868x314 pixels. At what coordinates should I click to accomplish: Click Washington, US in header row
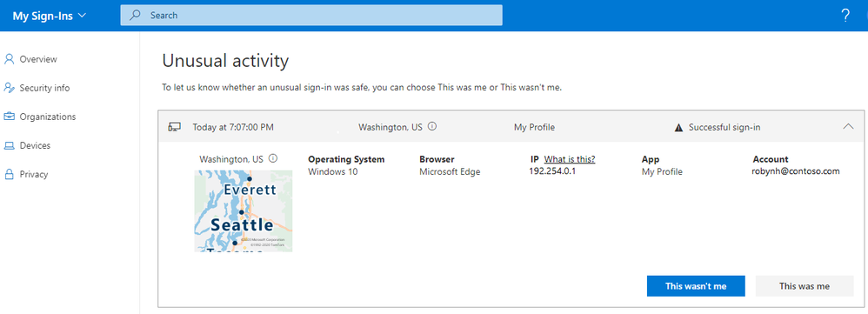point(391,127)
